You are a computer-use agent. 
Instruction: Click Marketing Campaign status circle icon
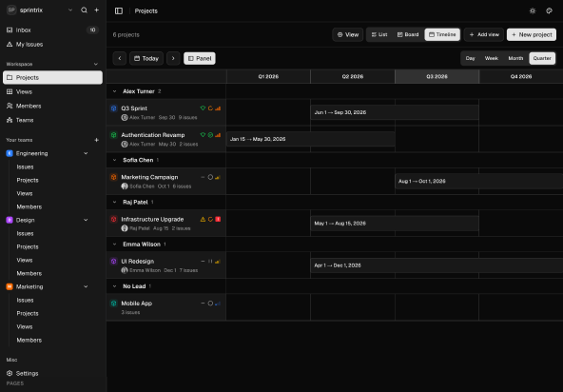(210, 177)
